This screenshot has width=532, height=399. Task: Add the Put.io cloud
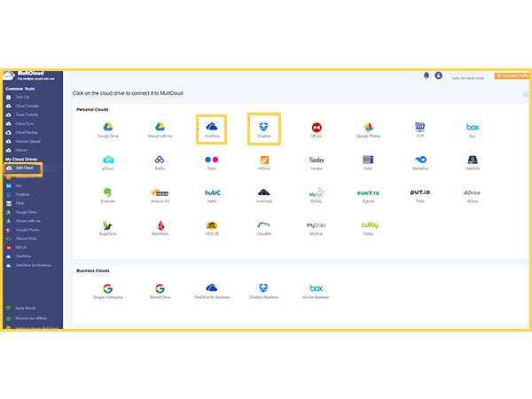pos(420,195)
